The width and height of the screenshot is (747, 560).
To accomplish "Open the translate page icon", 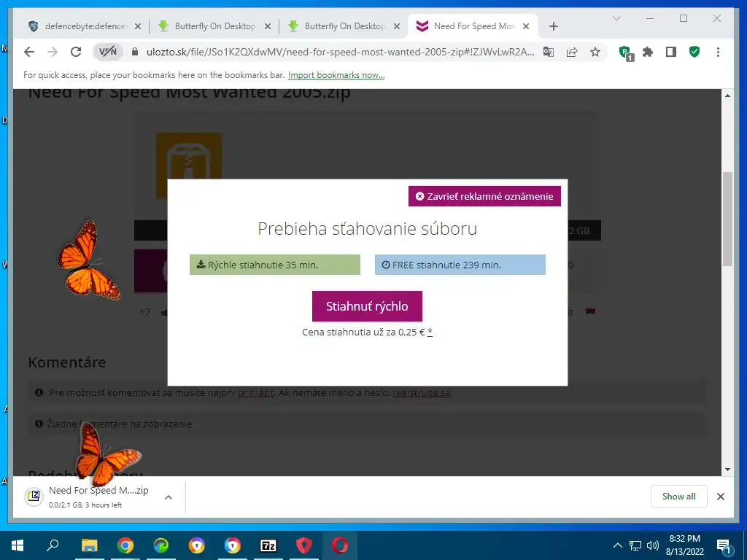I will (549, 52).
